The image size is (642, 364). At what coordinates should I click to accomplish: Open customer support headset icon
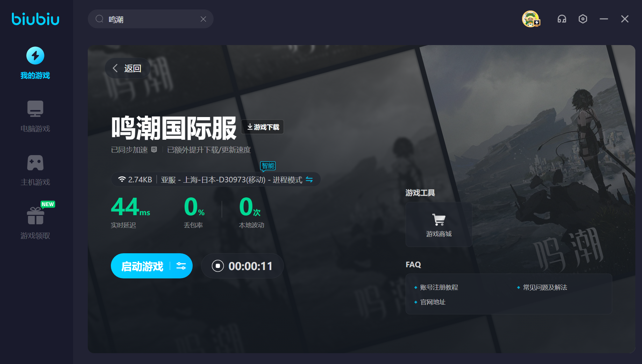[x=562, y=19]
